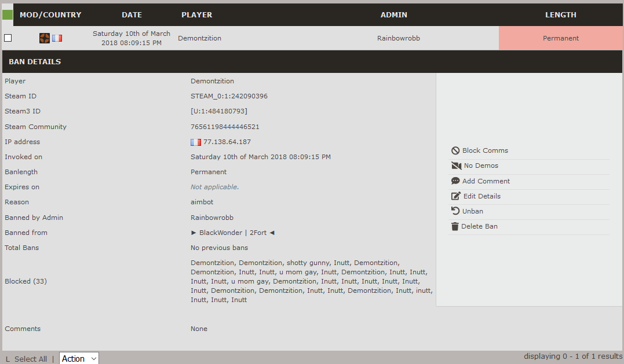Click the Unban link
Image resolution: width=624 pixels, height=364 pixels.
coord(472,211)
